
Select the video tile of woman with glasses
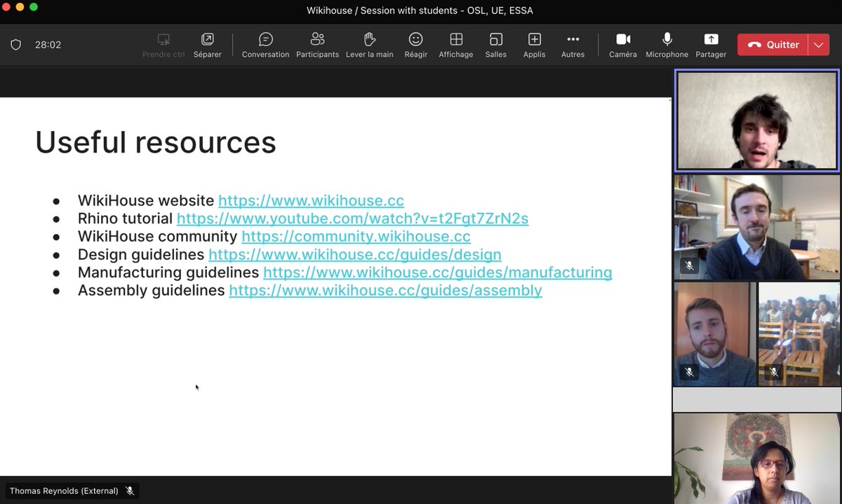pos(757,458)
